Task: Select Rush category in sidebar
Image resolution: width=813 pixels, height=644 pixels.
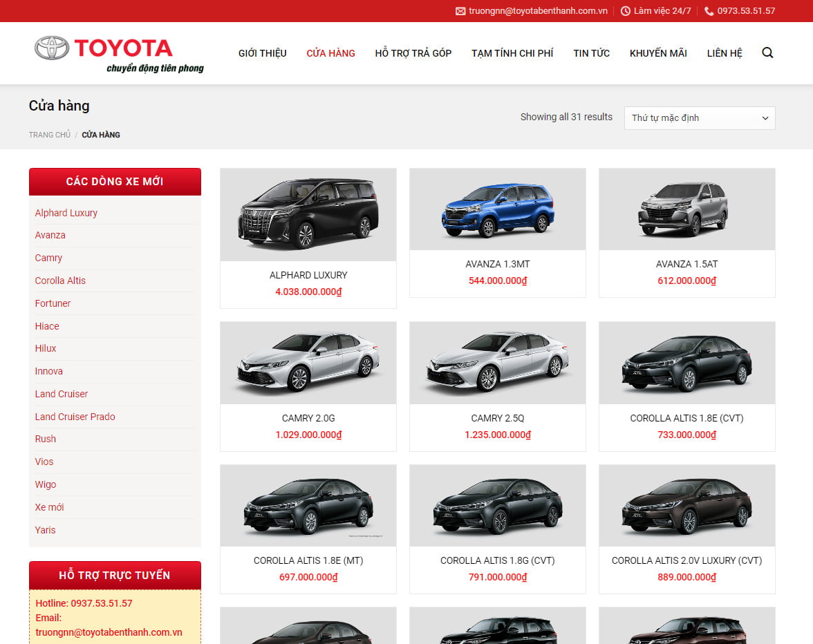Action: click(x=45, y=439)
